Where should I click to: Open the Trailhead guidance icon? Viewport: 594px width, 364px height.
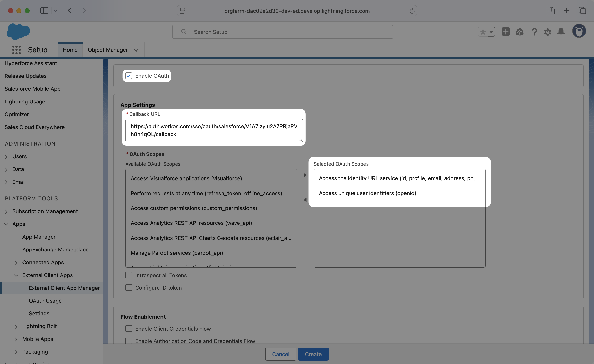[x=520, y=32]
